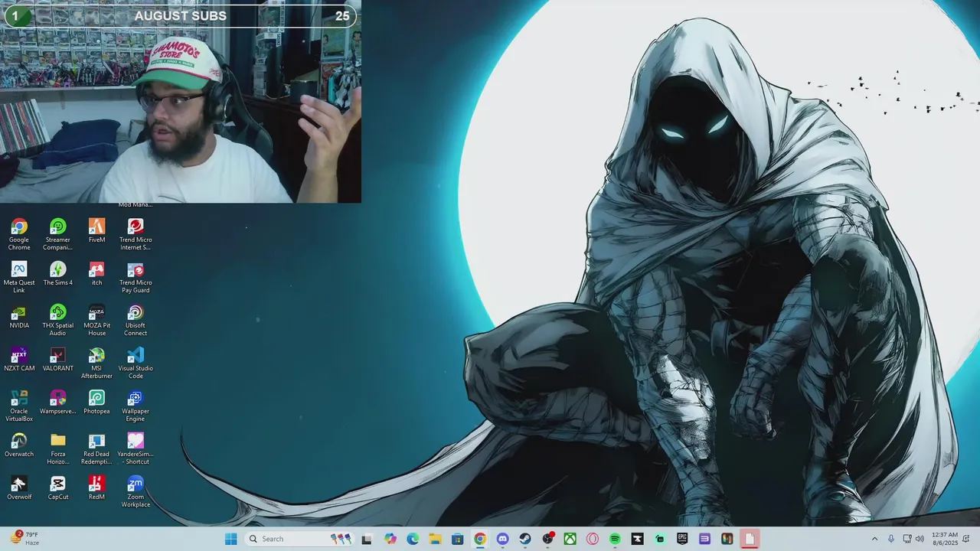Open weather widget showing 79°F Haze
The image size is (980, 551).
[x=24, y=539]
